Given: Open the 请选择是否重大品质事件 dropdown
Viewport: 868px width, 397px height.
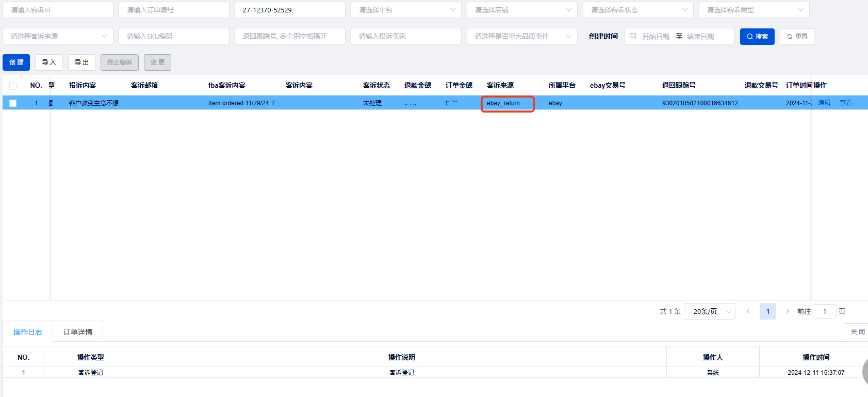Looking at the screenshot, I should point(522,36).
